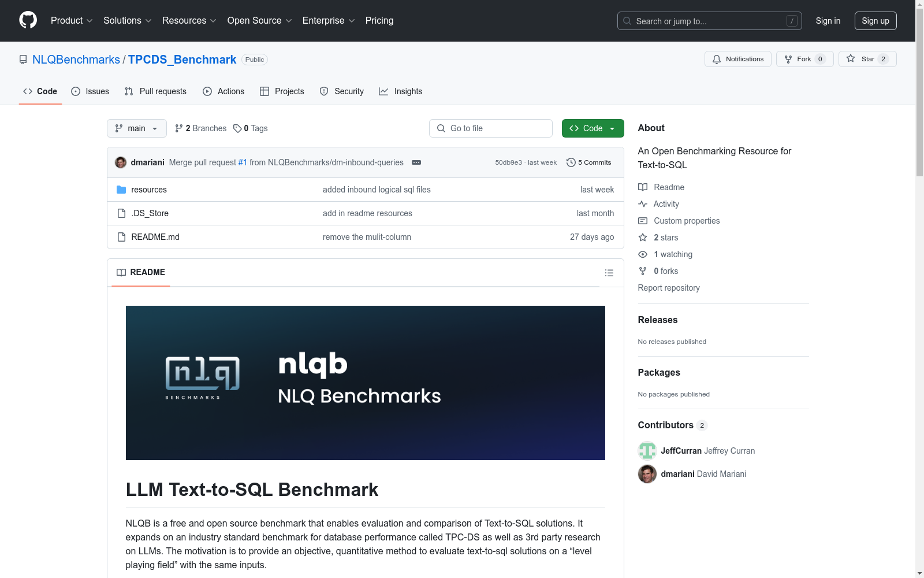This screenshot has width=924, height=578.
Task: Open the Packages heading link
Action: click(x=659, y=372)
